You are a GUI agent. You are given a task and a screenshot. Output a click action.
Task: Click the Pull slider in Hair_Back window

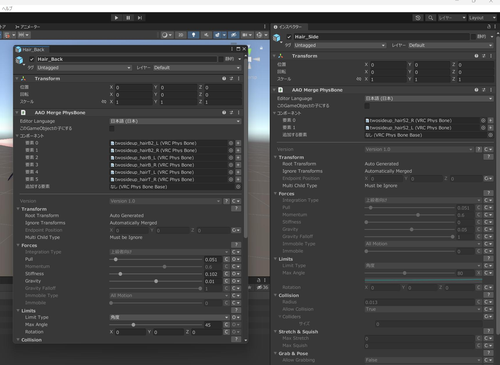[x=156, y=259]
